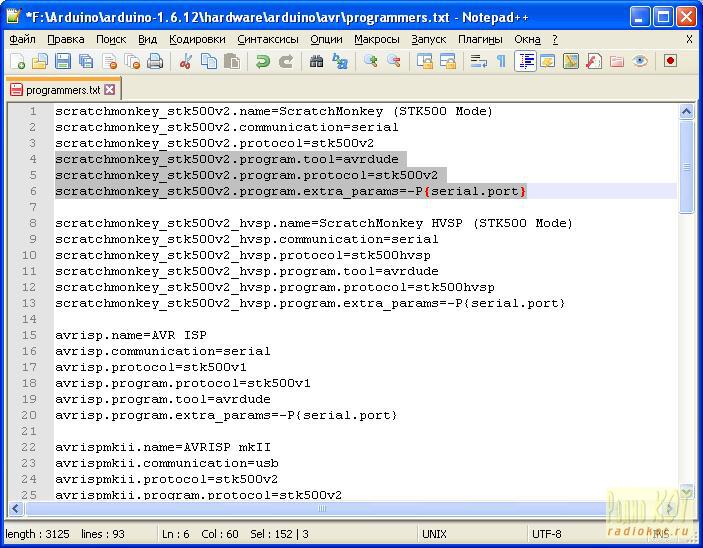This screenshot has width=703, height=548.
Task: Toggle word wrap toolbar icon
Action: click(x=478, y=61)
